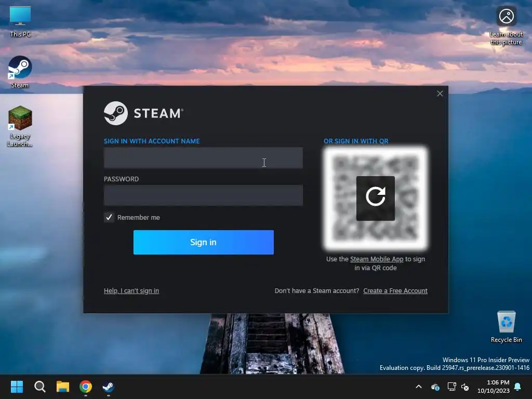This screenshot has width=532, height=399.
Task: Click the Steam taskbar icon
Action: tap(108, 387)
